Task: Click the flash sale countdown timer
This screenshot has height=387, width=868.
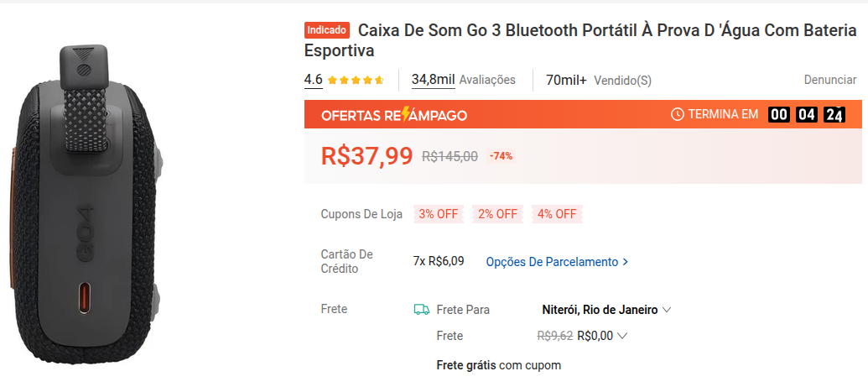Action: click(806, 114)
